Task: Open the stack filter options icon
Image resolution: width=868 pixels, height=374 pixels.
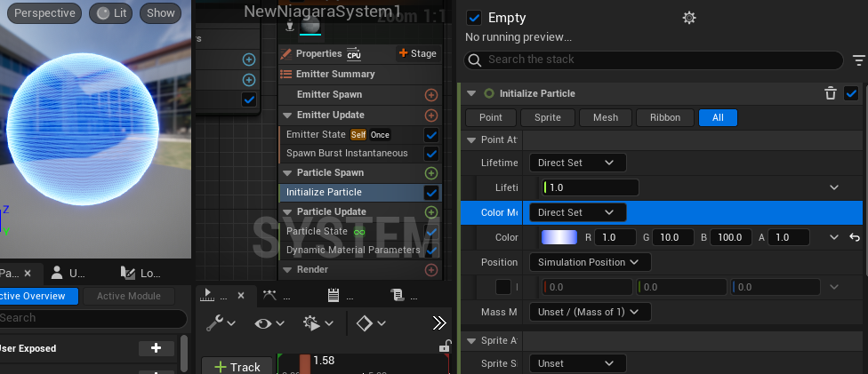Action: pos(858,60)
